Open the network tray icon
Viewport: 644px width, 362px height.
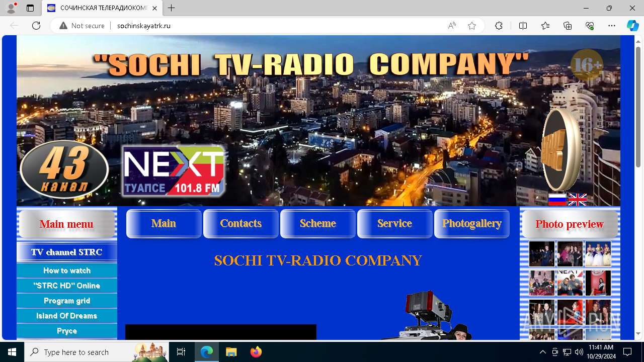point(567,352)
